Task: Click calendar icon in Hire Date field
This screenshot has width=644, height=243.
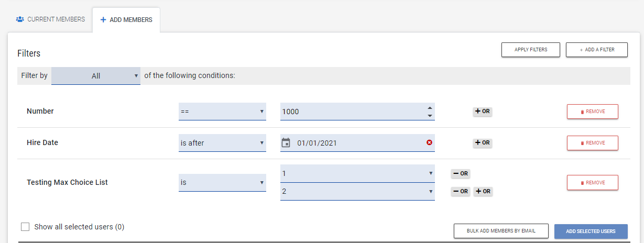Action: [x=286, y=143]
